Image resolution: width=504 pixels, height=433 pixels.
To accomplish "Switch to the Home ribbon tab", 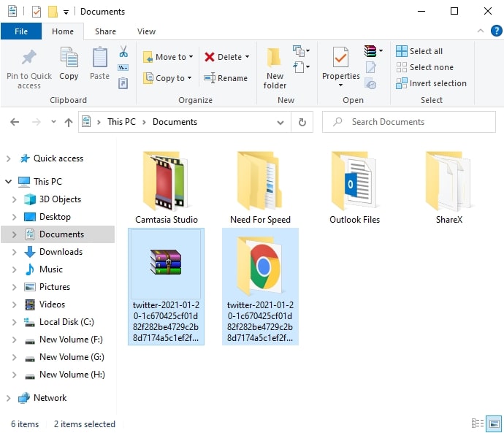I will coord(63,31).
